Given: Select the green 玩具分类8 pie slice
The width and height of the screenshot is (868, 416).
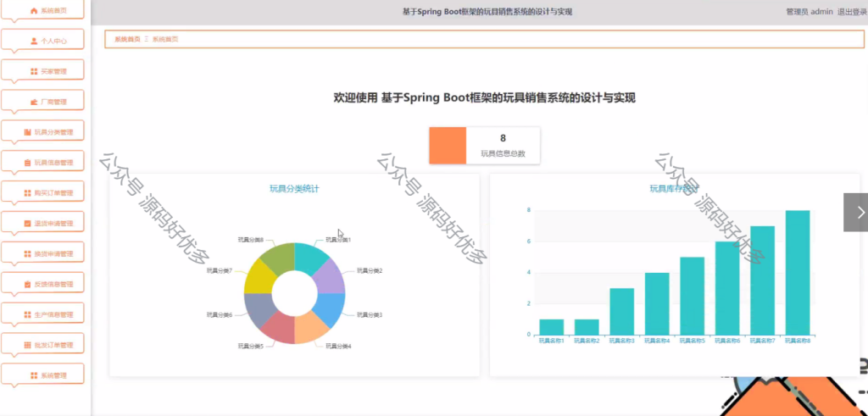Looking at the screenshot, I should (279, 257).
